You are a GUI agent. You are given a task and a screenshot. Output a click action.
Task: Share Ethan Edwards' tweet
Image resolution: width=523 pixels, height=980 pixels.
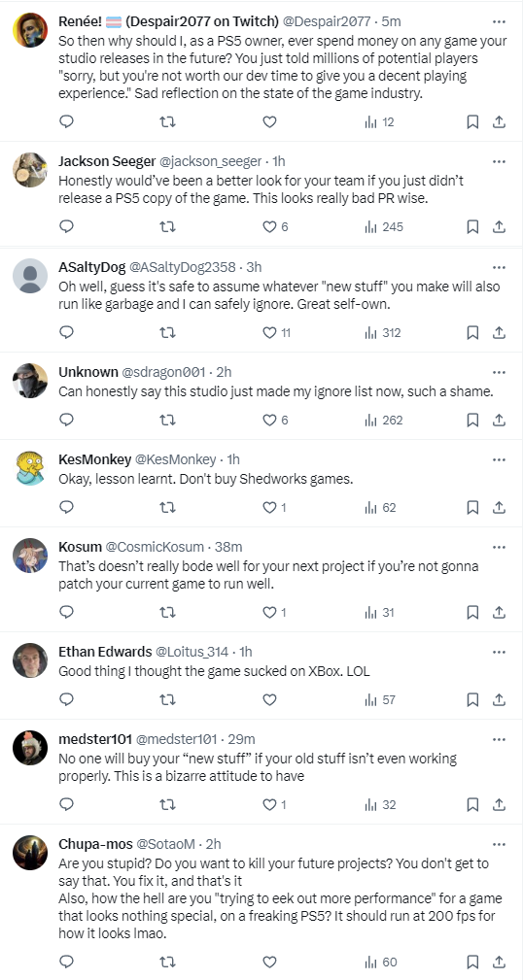tap(499, 700)
